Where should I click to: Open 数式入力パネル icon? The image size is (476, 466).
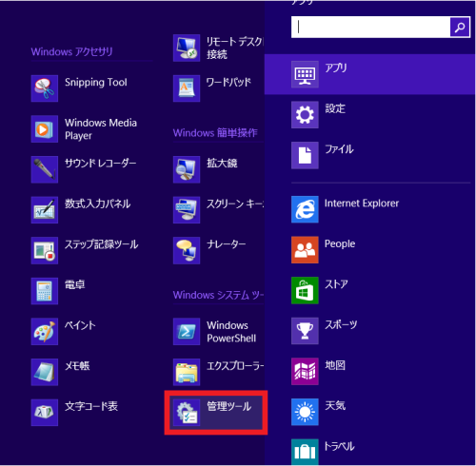[x=45, y=210]
